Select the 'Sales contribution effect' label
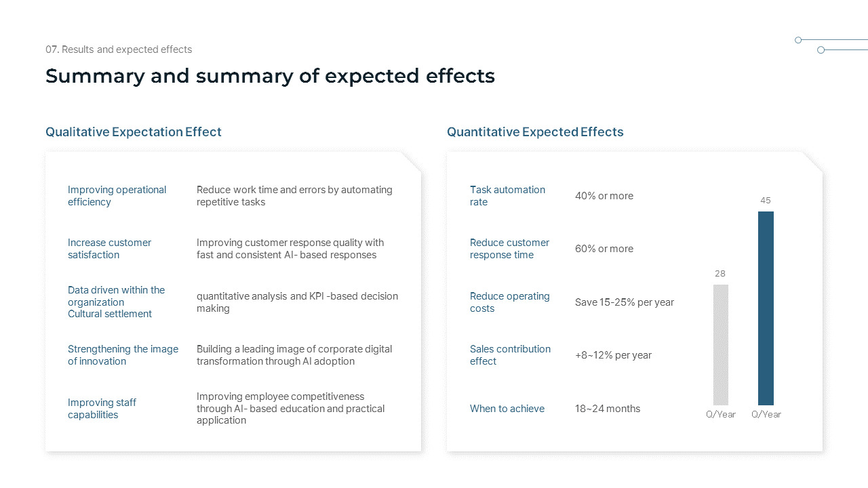Image resolution: width=868 pixels, height=488 pixels. click(510, 355)
